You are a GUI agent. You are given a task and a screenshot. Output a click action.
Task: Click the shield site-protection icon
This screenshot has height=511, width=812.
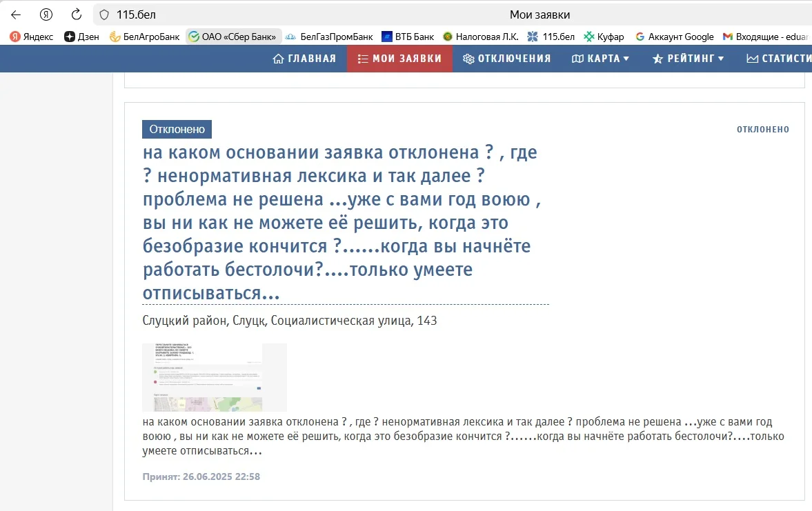[x=104, y=14]
